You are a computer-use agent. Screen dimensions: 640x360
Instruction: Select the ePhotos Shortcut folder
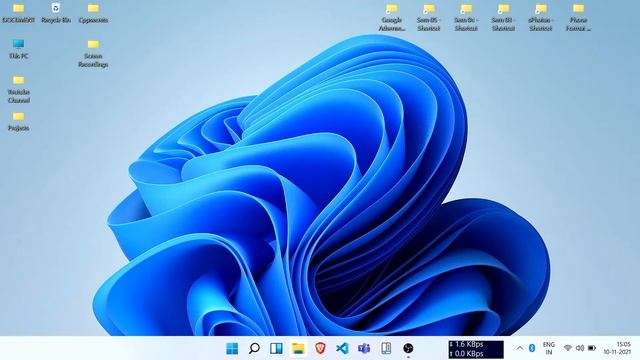pos(541,17)
